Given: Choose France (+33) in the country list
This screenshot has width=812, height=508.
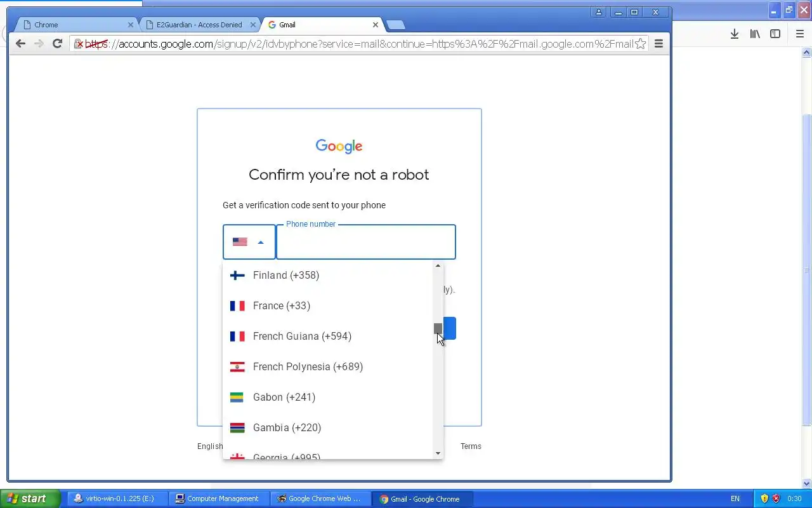Looking at the screenshot, I should (328, 305).
